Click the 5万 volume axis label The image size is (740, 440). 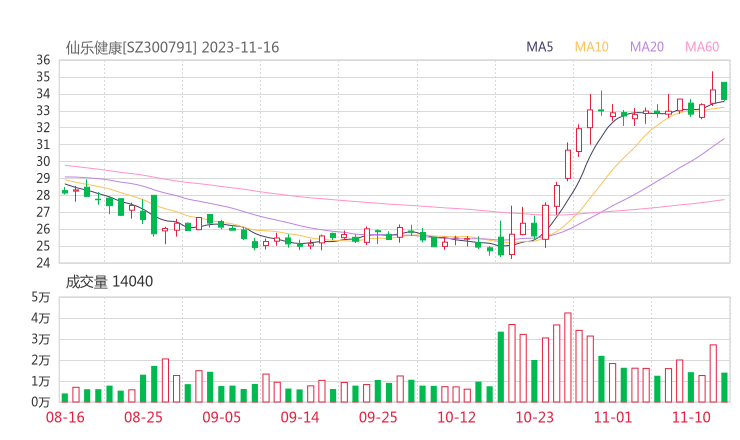pos(40,298)
